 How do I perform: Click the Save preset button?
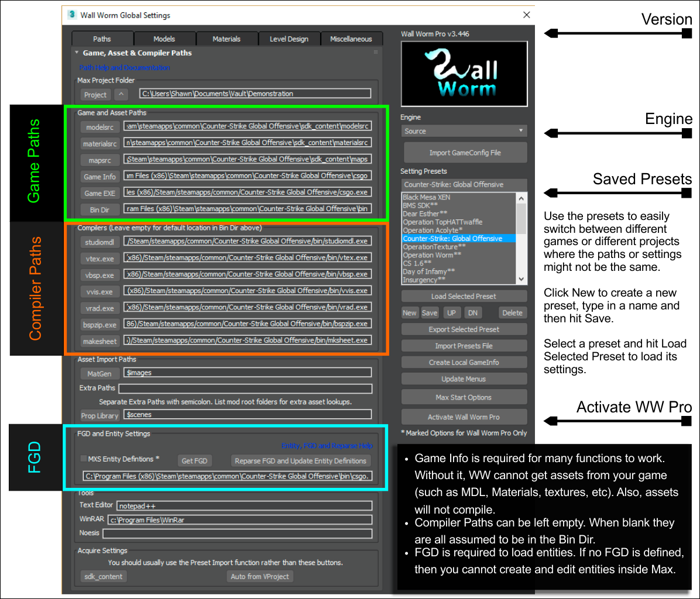pos(430,312)
